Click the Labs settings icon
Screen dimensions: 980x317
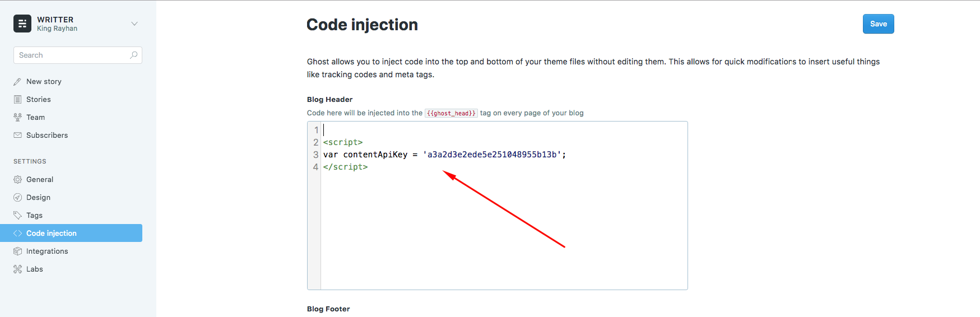(x=17, y=269)
